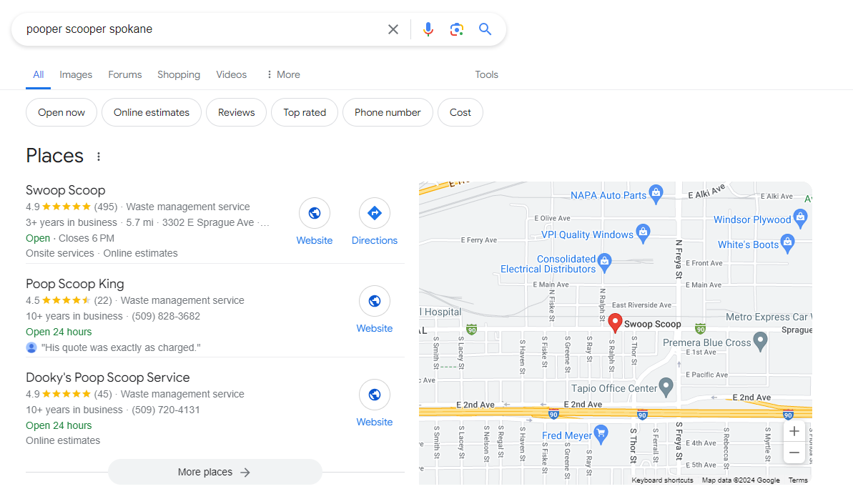The width and height of the screenshot is (853, 504).
Task: Open the search Tools options
Action: [x=486, y=74]
